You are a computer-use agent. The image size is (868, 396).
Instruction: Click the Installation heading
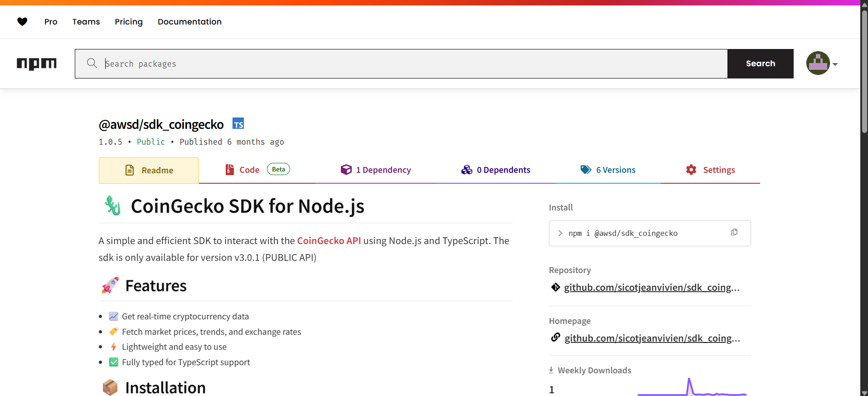pyautogui.click(x=165, y=388)
